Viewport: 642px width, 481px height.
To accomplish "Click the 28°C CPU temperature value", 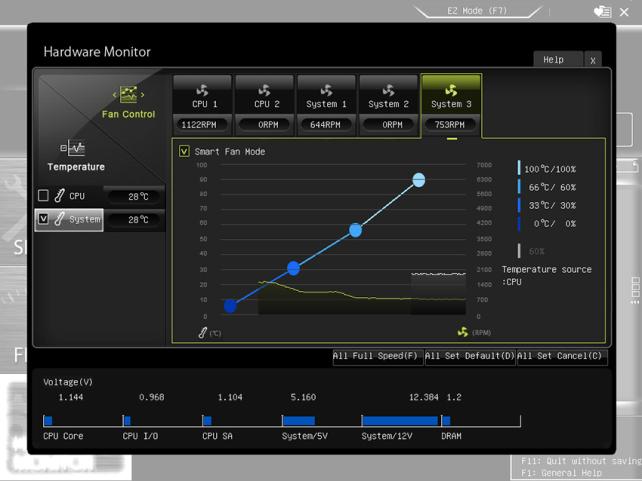I will click(x=138, y=197).
